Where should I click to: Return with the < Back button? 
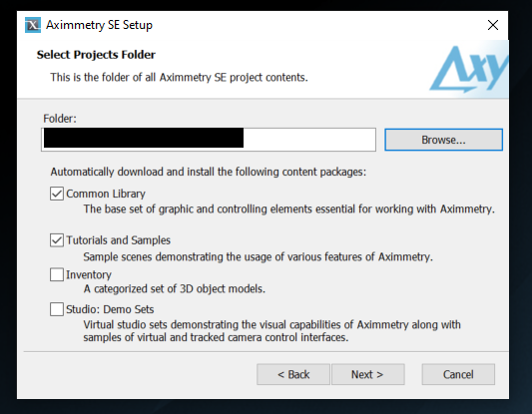pos(293,374)
